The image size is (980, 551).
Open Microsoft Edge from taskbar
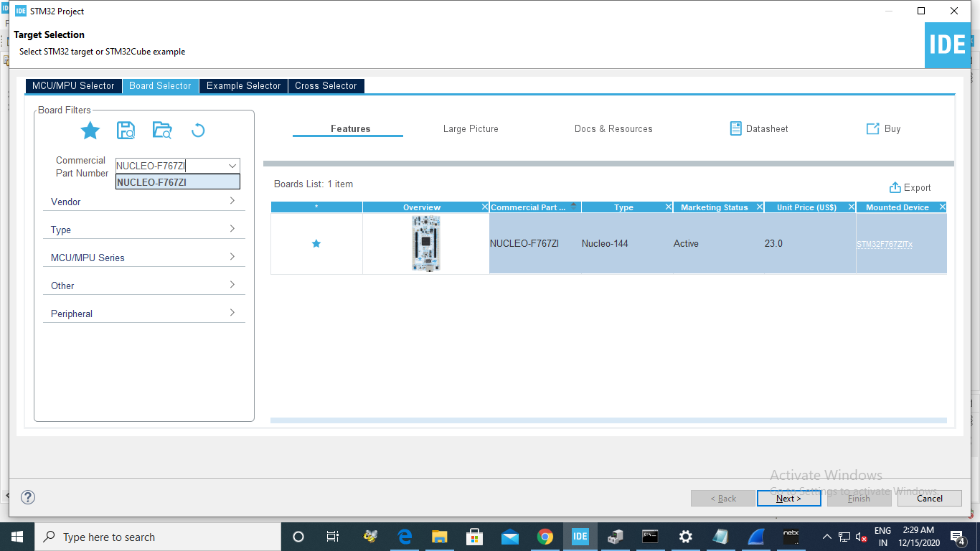pyautogui.click(x=405, y=537)
